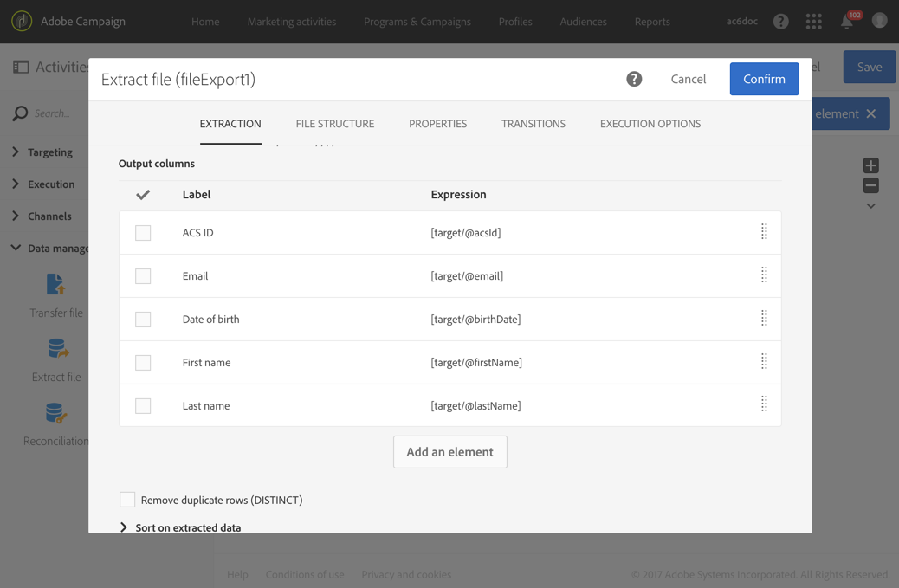Click the zoom in plus icon
This screenshot has height=588, width=899.
pyautogui.click(x=870, y=165)
